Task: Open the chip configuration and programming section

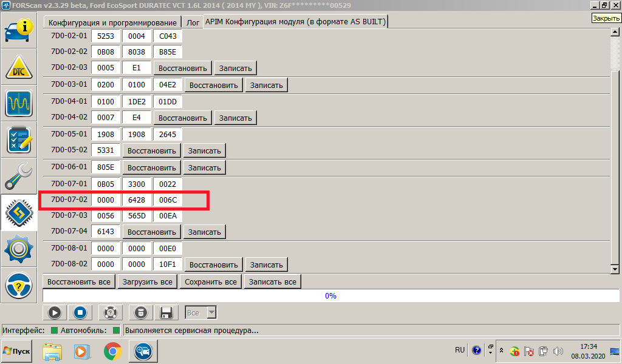Action: tap(19, 213)
